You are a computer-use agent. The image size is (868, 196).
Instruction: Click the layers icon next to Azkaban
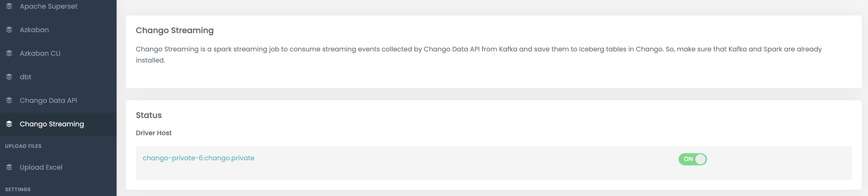9,30
